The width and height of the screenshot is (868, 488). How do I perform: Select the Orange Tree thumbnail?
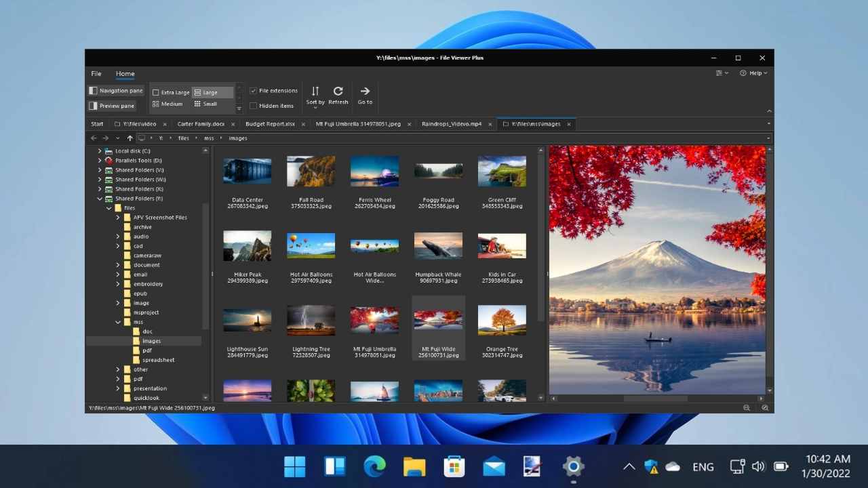502,320
